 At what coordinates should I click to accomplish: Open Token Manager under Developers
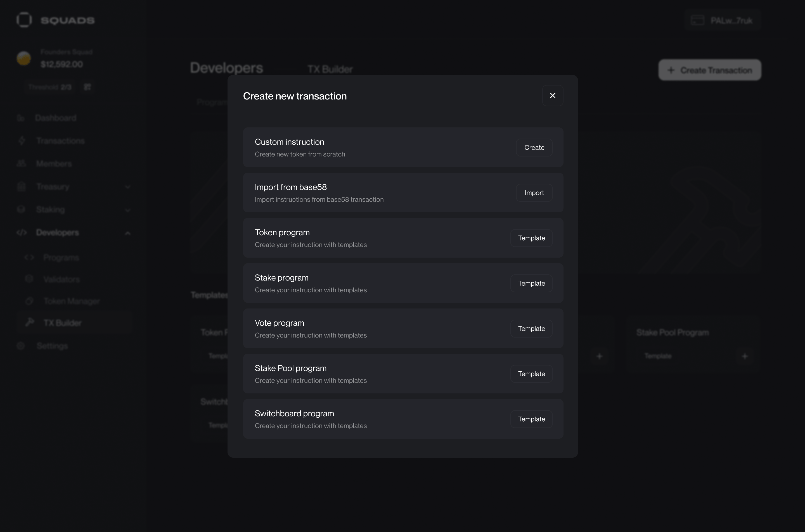tap(72, 301)
